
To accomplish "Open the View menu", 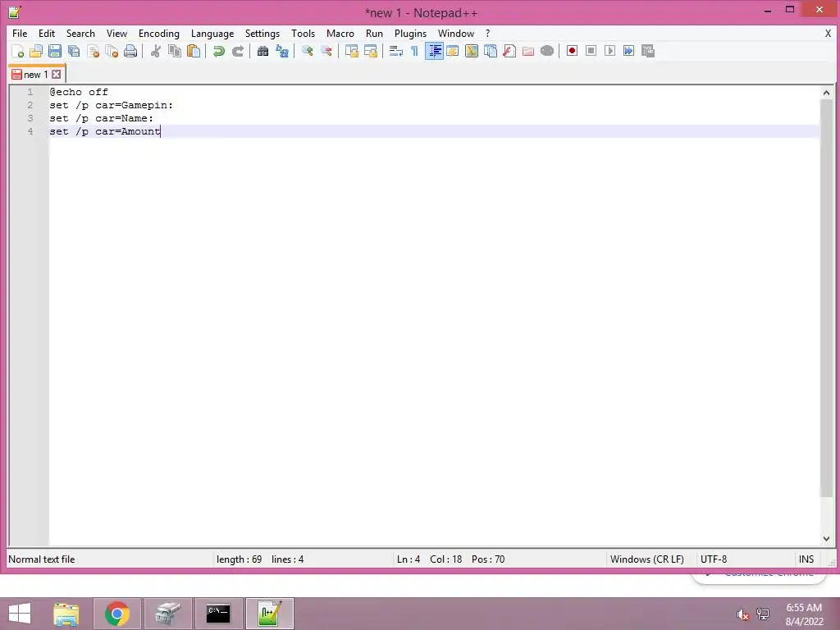I will pos(116,33).
